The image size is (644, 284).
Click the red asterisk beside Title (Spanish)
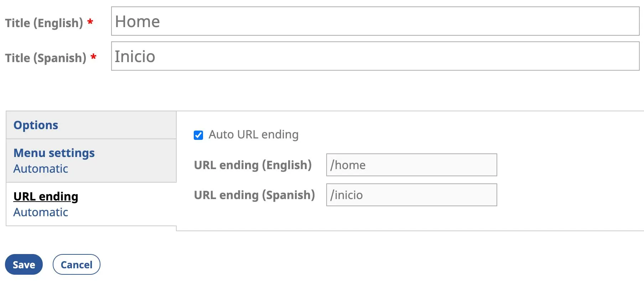coord(94,57)
